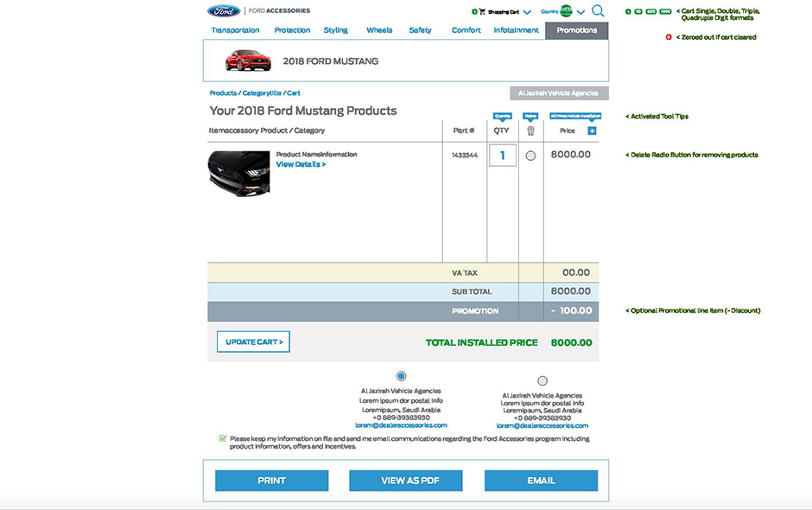Click the Saudi Arabia country flag icon
812x510 pixels.
point(566,11)
